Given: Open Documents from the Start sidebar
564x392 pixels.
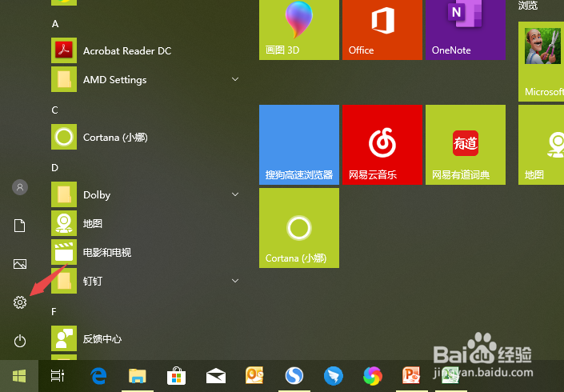Looking at the screenshot, I should pyautogui.click(x=20, y=226).
